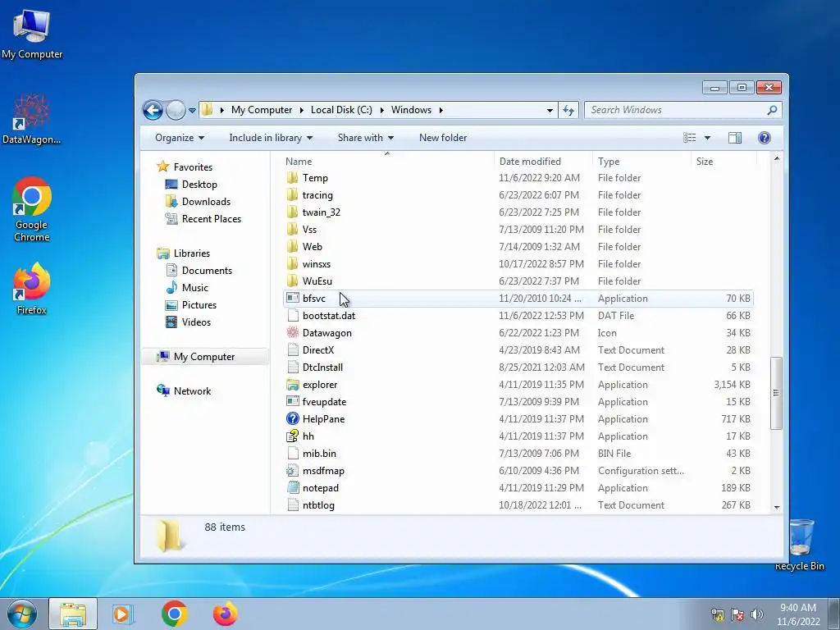Open the recent pages dropdown arrow
The height and width of the screenshot is (630, 840).
192,111
